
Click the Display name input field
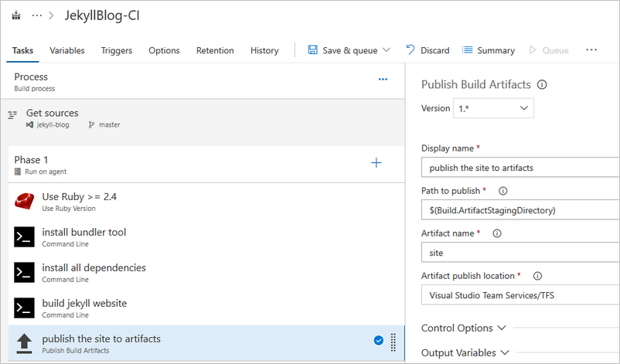(x=520, y=168)
